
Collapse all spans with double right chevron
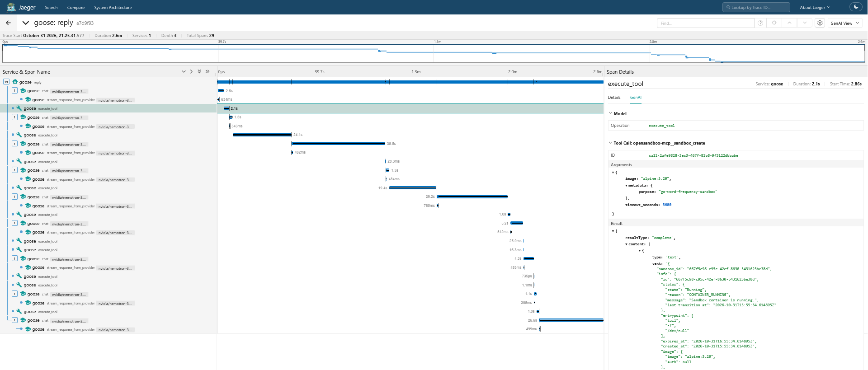[208, 71]
